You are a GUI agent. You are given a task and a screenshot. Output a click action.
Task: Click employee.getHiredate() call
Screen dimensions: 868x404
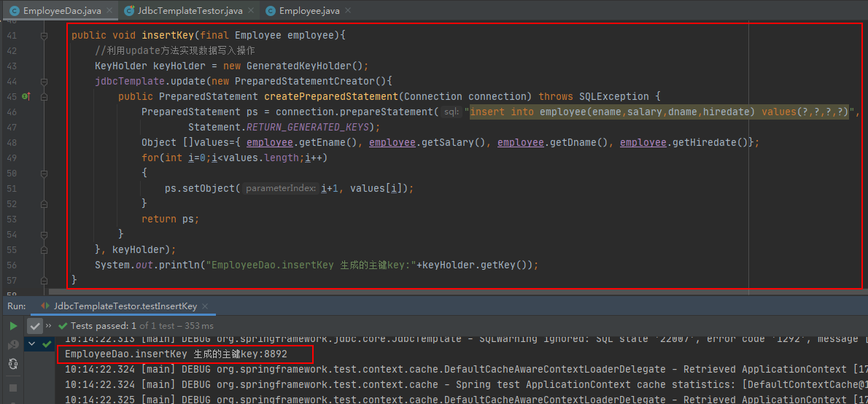(x=683, y=142)
